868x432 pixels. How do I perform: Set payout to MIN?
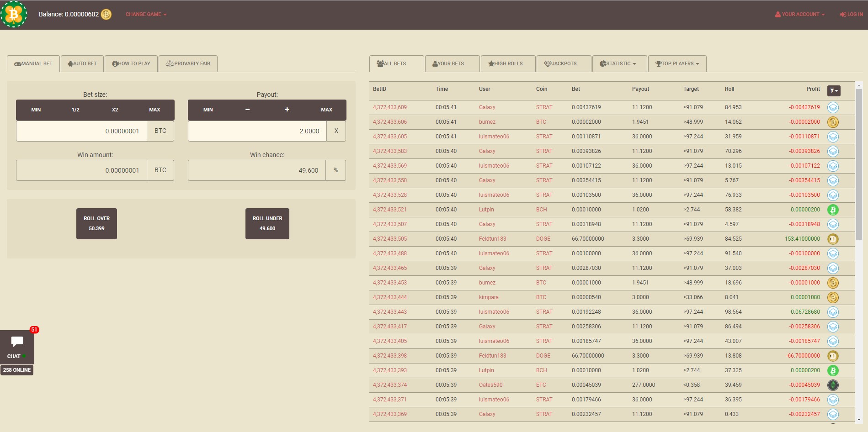coord(208,110)
